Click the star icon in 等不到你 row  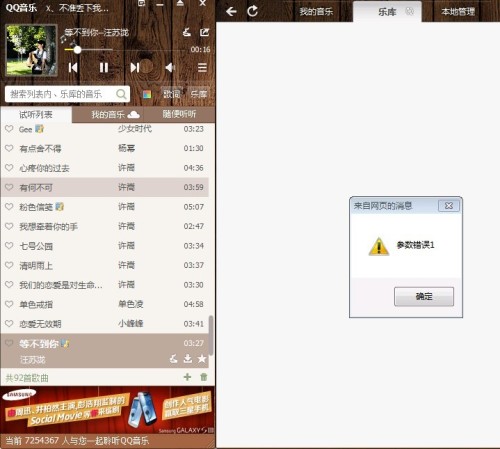click(x=202, y=359)
